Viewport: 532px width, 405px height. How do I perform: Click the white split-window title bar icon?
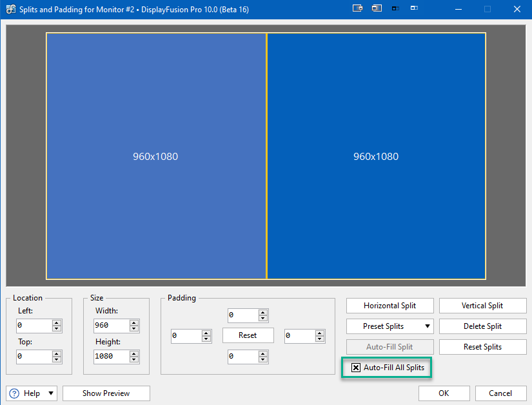pyautogui.click(x=415, y=9)
